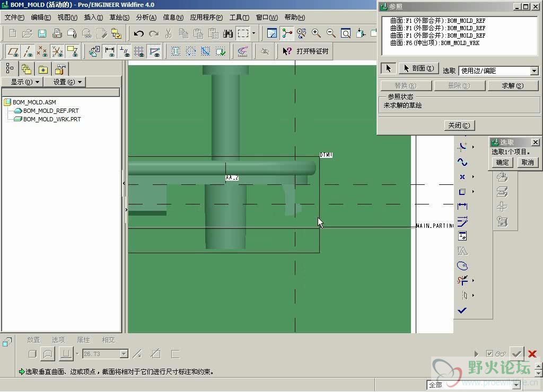
Task: Expand the trim tool flyout arrow
Action: [473, 281]
